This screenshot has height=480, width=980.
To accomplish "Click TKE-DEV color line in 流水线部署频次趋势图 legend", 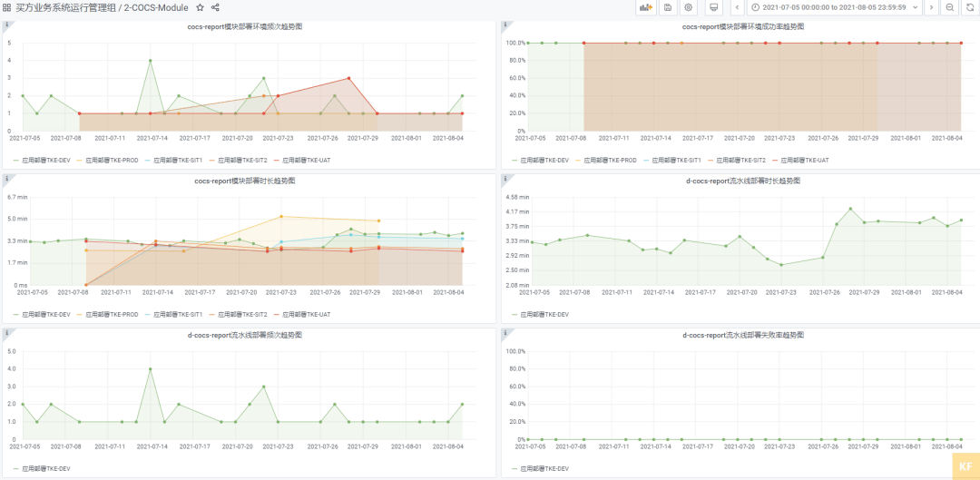I will tap(15, 468).
